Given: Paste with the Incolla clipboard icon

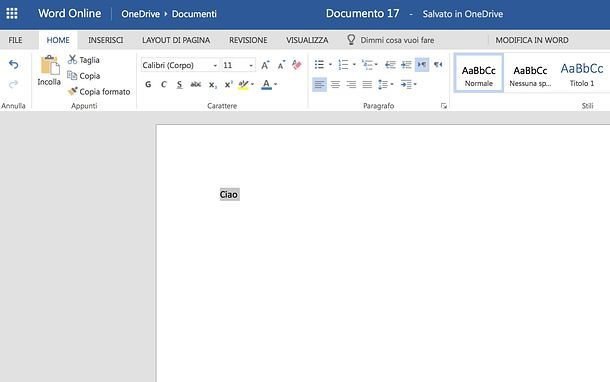Looking at the screenshot, I should click(49, 70).
